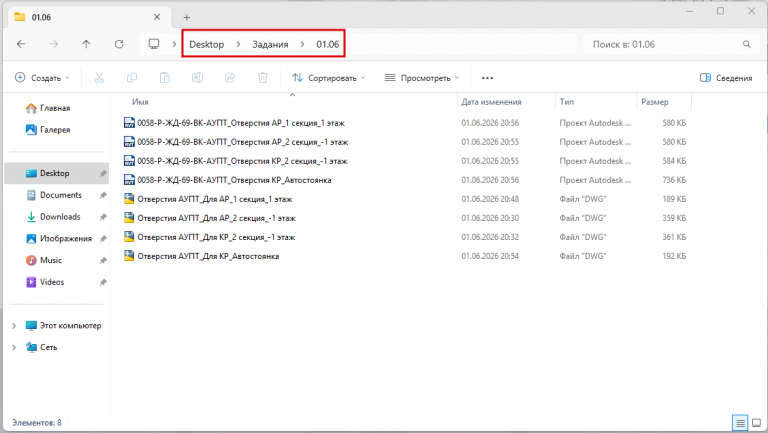The height and width of the screenshot is (433, 768).
Task: Toggle the Сведения details pane
Action: [726, 78]
